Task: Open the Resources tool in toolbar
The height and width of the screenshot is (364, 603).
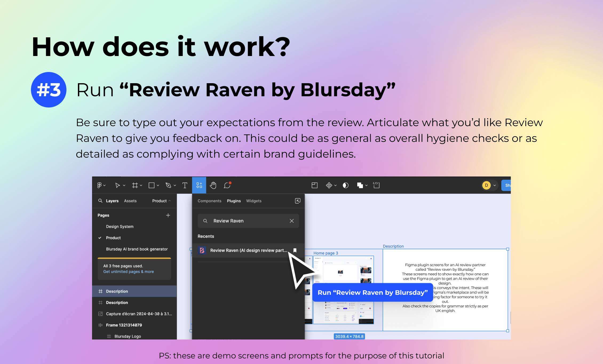Action: pyautogui.click(x=199, y=185)
